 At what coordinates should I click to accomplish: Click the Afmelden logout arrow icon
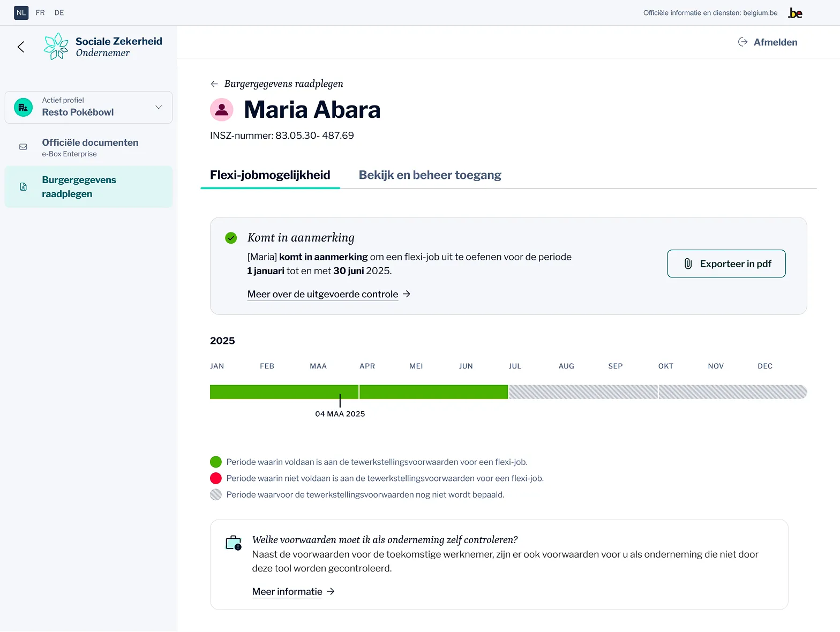pos(742,42)
